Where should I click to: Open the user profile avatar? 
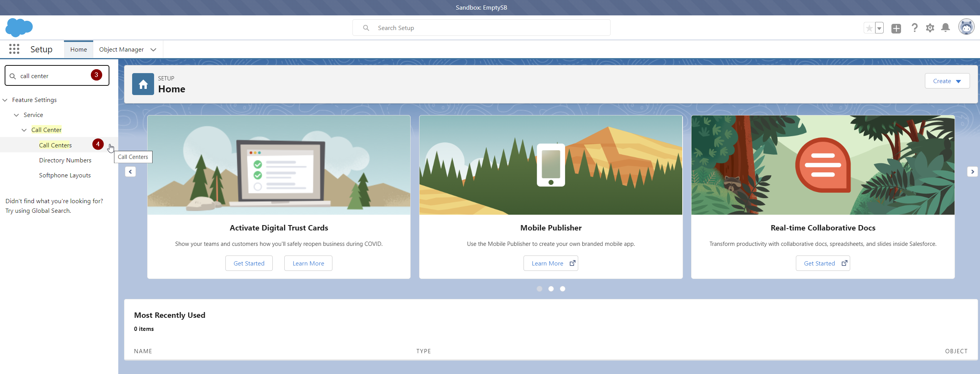click(x=966, y=27)
